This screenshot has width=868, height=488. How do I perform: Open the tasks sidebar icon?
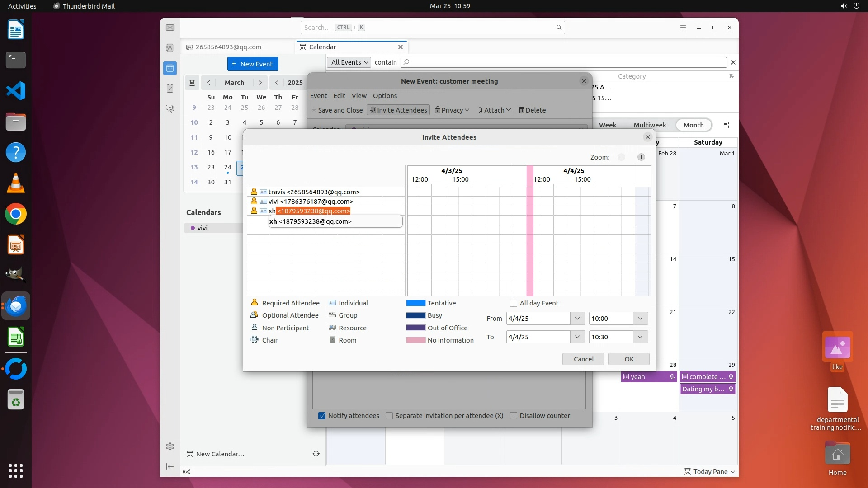point(170,89)
